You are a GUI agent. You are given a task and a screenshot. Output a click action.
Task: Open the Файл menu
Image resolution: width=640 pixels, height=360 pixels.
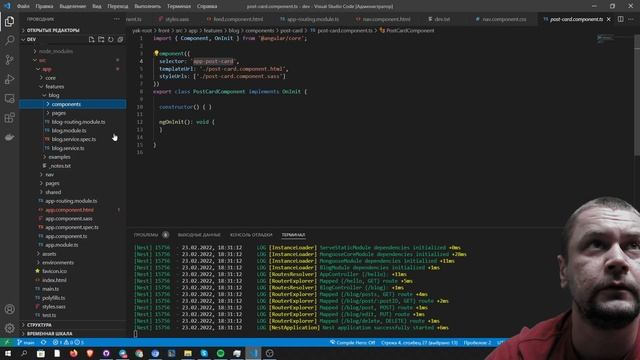click(23, 6)
